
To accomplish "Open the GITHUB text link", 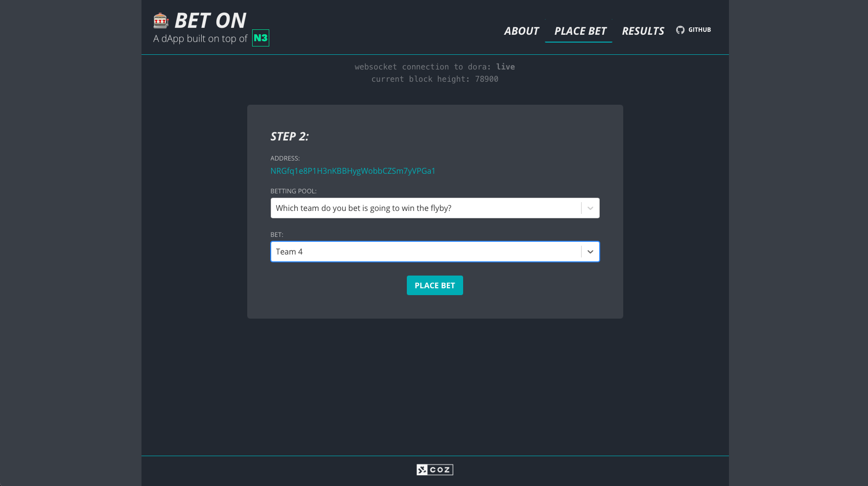I will coord(700,30).
